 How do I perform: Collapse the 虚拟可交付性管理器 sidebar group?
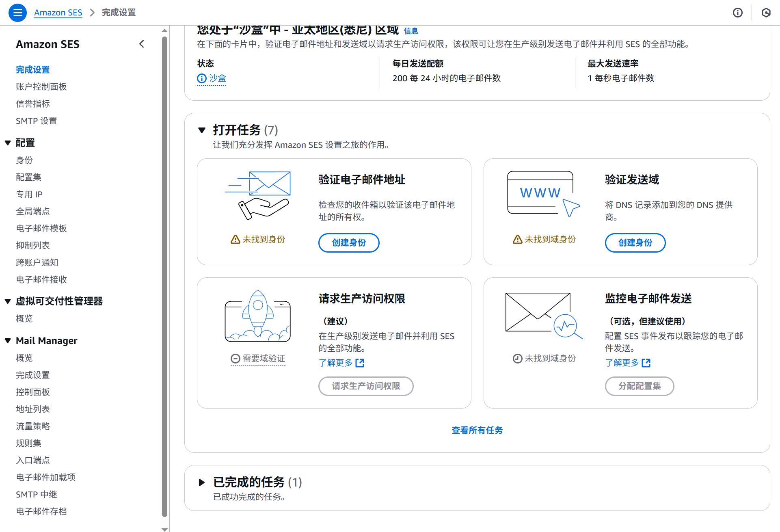point(8,301)
